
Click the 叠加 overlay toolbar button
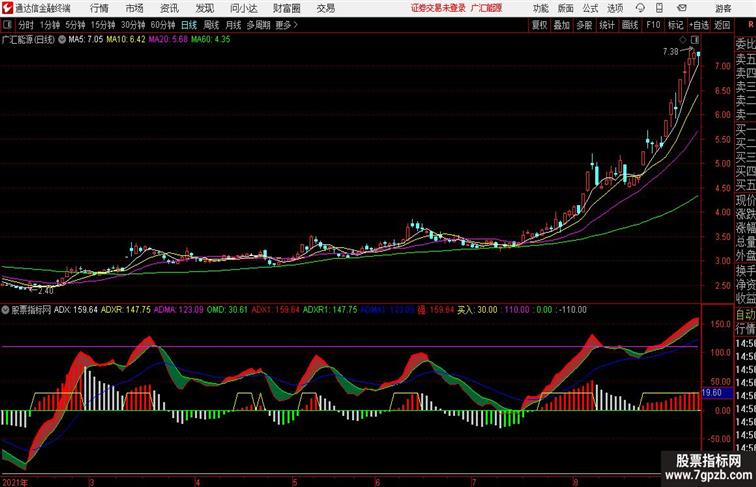pyautogui.click(x=562, y=25)
